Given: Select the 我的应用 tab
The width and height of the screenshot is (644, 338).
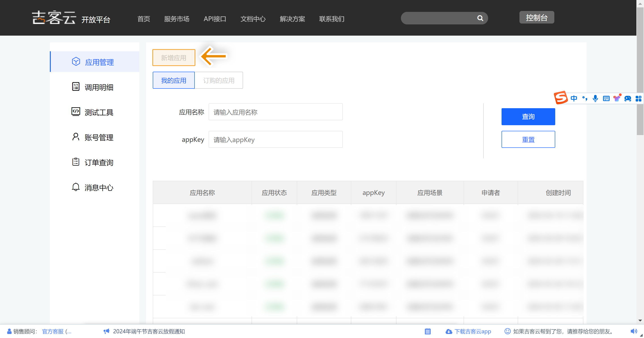Looking at the screenshot, I should click(x=174, y=80).
